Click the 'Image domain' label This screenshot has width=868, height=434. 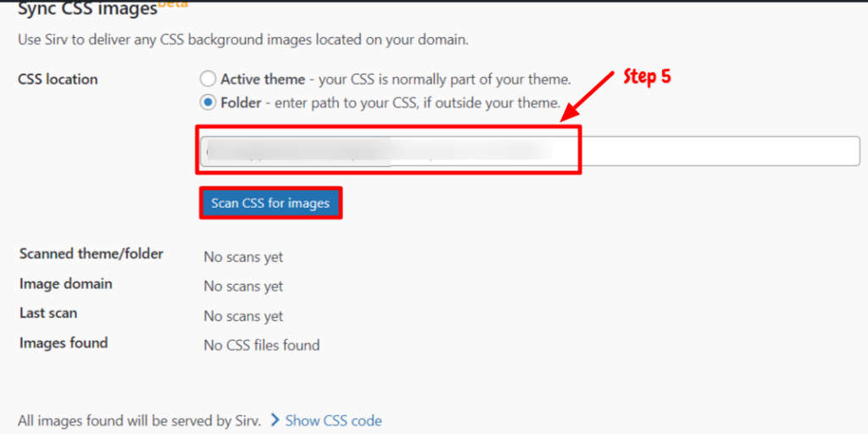[66, 284]
